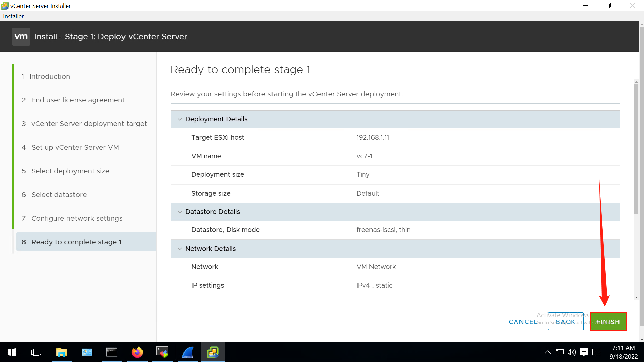Open the Wireshark shark-fin taskbar icon
The height and width of the screenshot is (362, 644).
point(188,352)
